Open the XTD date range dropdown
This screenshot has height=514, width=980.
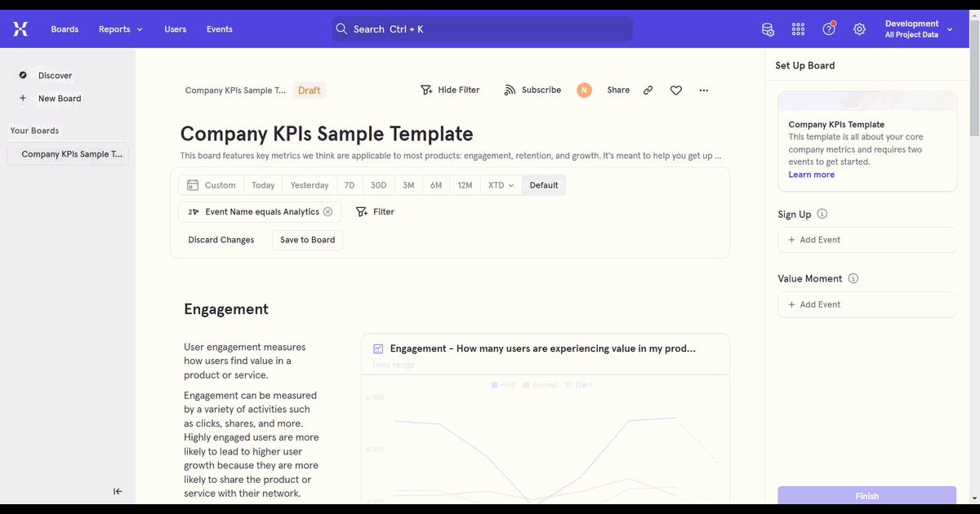coord(501,185)
